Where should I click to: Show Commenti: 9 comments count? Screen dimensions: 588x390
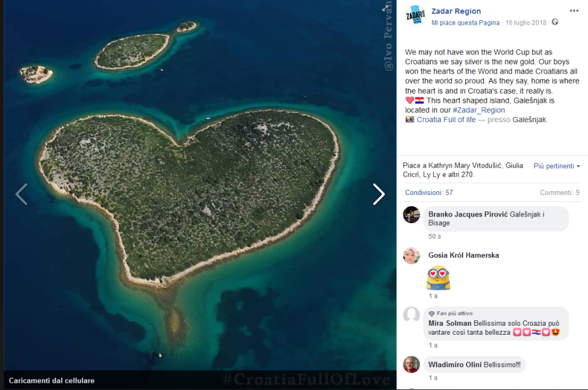[x=559, y=192]
